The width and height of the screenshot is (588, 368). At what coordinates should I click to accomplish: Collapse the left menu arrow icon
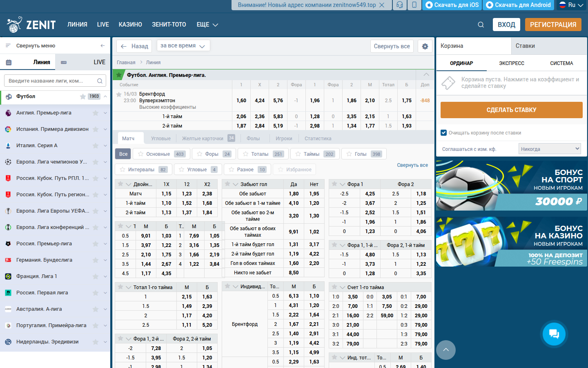tap(102, 46)
